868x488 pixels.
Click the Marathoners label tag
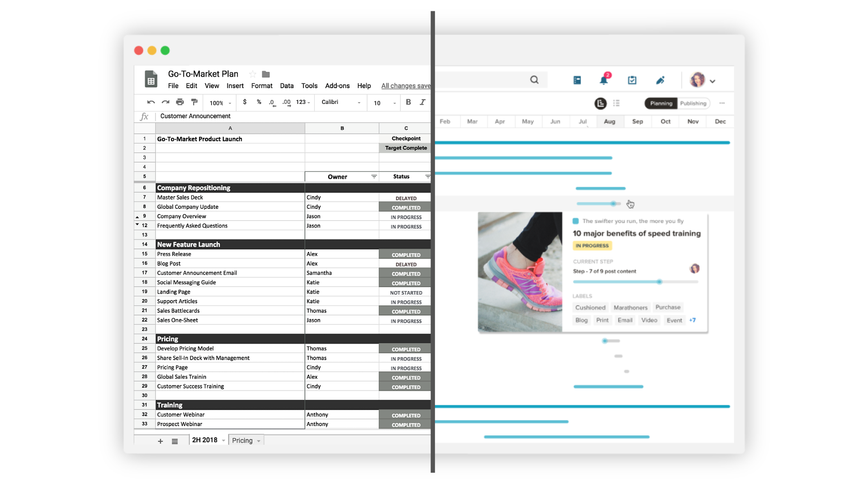pos(631,308)
